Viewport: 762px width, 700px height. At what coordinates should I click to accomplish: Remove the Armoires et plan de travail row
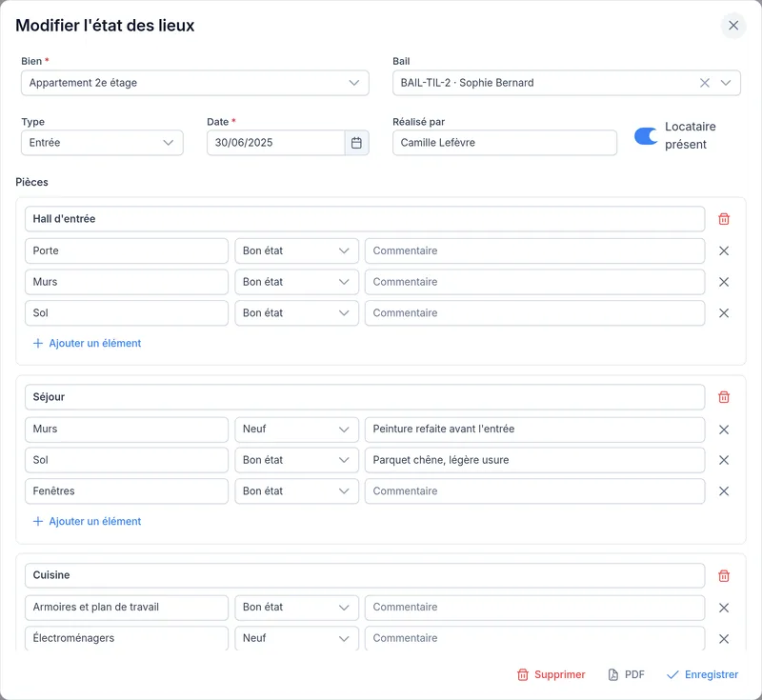(724, 608)
